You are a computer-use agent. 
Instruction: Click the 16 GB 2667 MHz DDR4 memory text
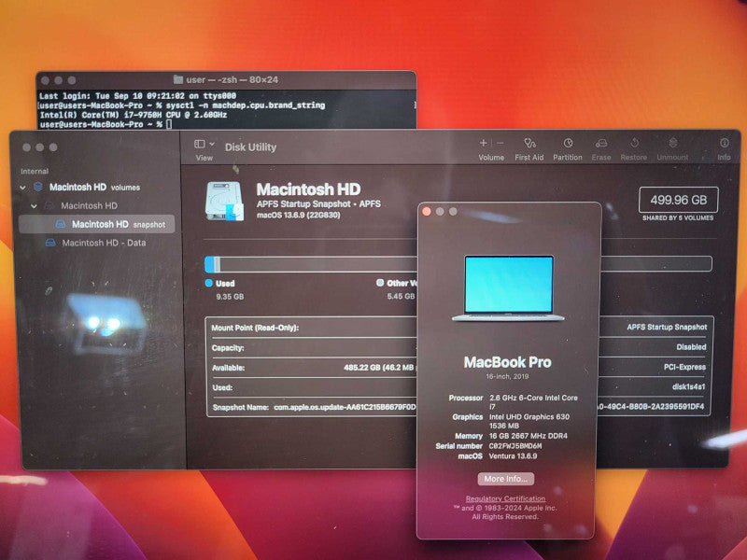529,436
